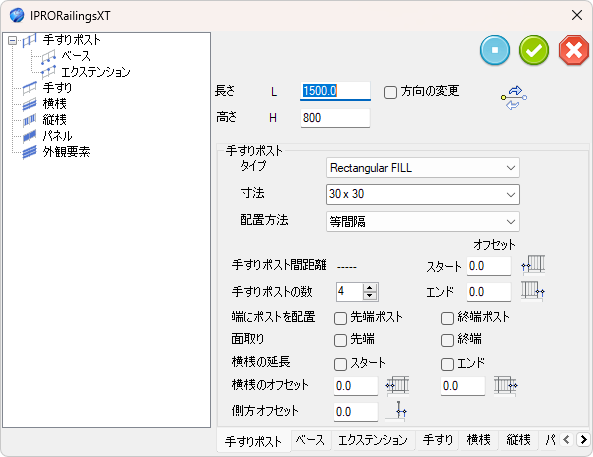Toggle the 面取り 終端 checkbox
The height and width of the screenshot is (457, 593).
pyautogui.click(x=447, y=340)
